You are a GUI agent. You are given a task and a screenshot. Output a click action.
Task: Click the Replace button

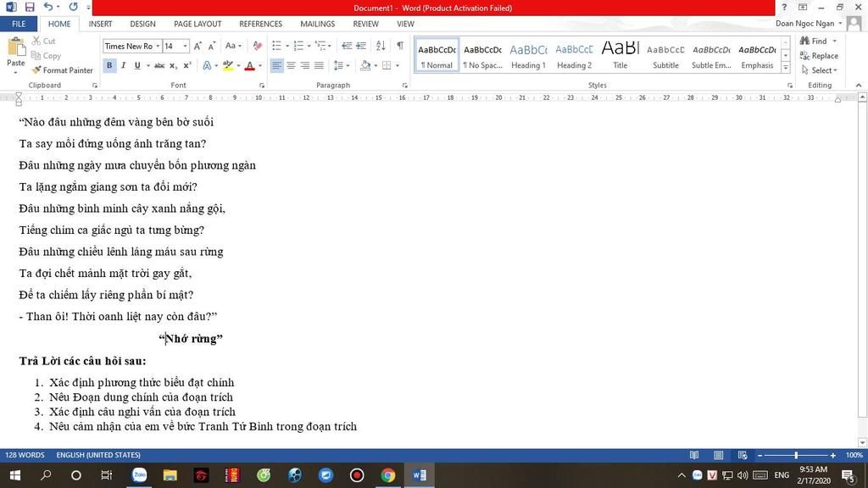[819, 56]
